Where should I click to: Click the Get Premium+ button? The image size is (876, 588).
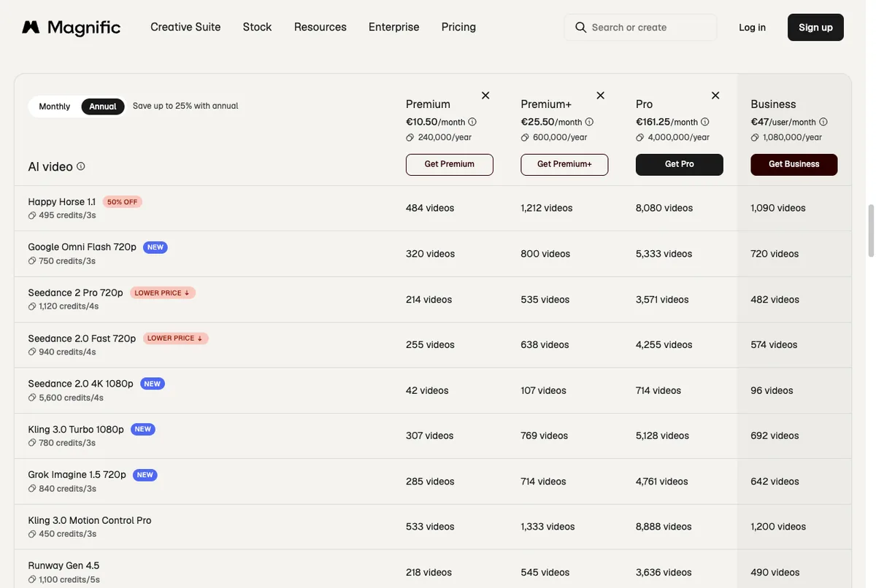click(x=564, y=165)
